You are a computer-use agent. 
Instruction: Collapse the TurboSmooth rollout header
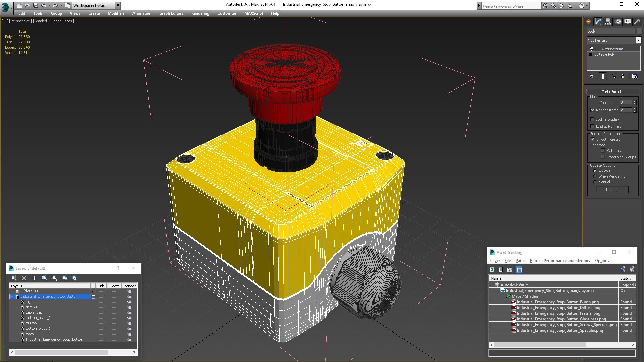point(612,92)
